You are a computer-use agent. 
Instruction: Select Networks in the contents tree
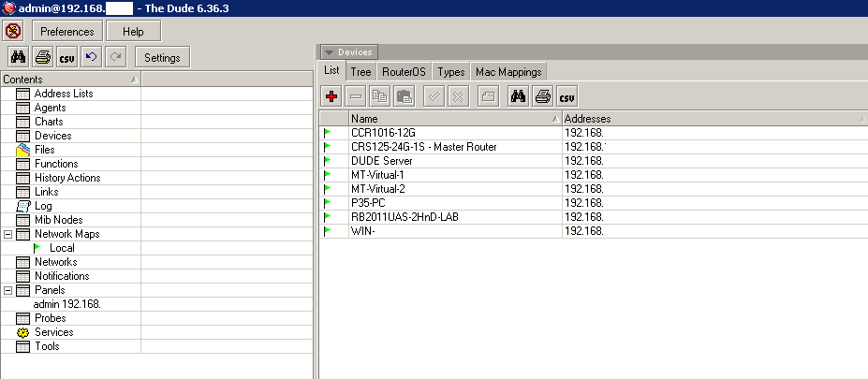(55, 262)
